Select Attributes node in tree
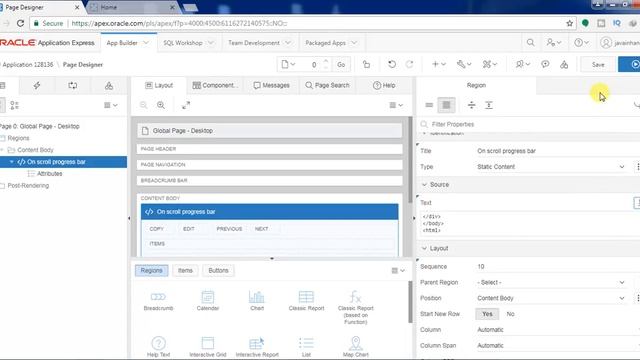The height and width of the screenshot is (360, 640). point(49,173)
